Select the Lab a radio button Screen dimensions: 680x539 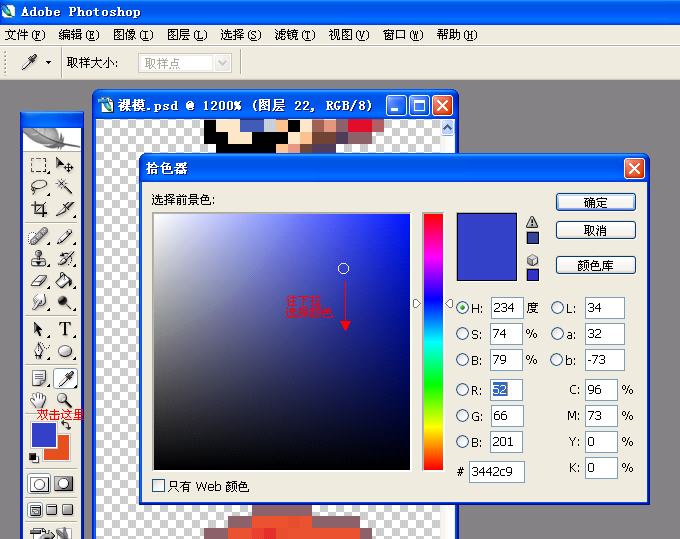pyautogui.click(x=557, y=333)
